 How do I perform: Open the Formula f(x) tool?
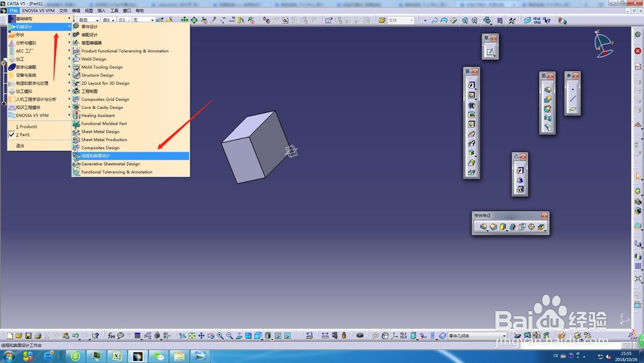point(111,336)
